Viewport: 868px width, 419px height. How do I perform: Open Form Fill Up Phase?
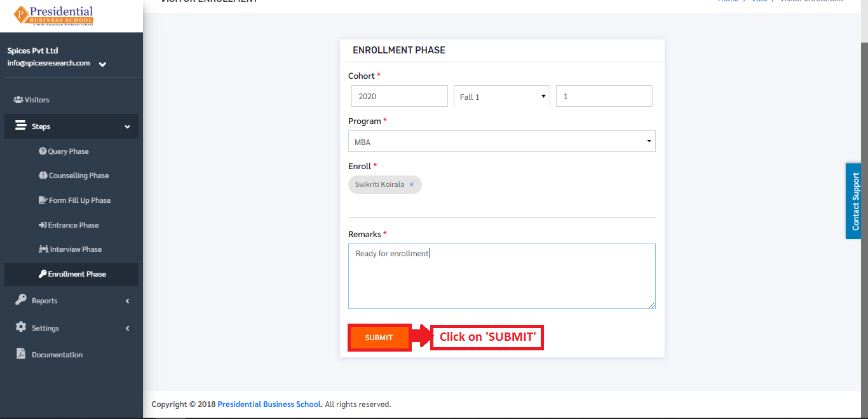point(71,200)
